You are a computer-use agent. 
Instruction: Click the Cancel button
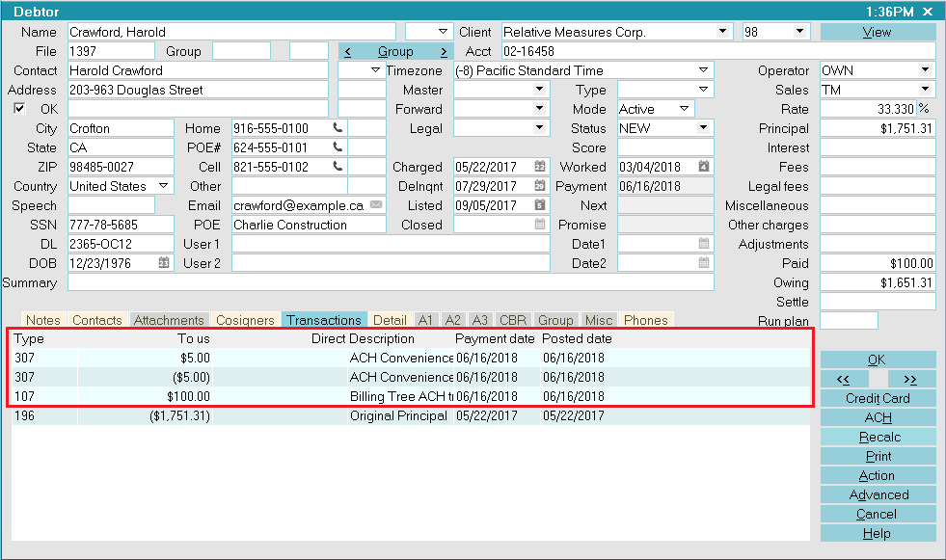click(x=878, y=514)
